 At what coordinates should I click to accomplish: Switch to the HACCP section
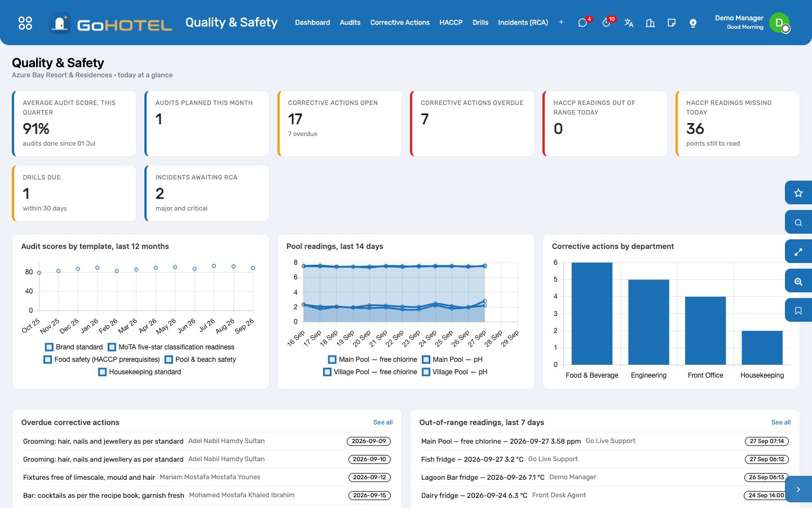click(x=451, y=23)
